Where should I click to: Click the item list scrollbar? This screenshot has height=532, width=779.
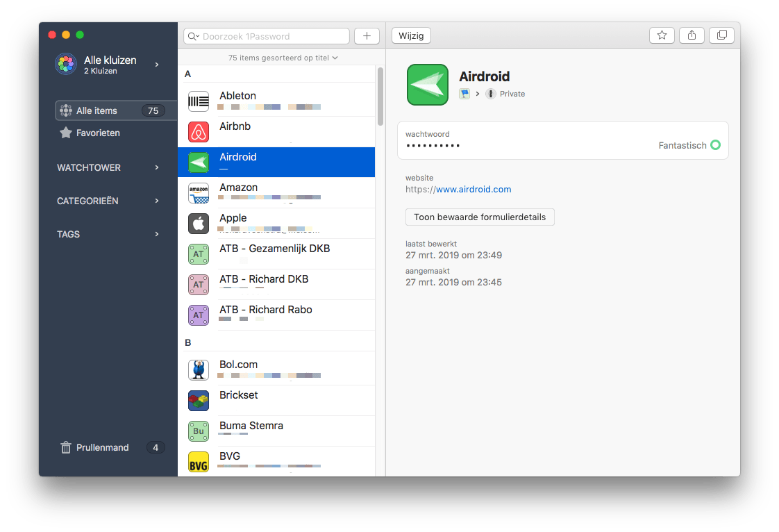[x=380, y=97]
